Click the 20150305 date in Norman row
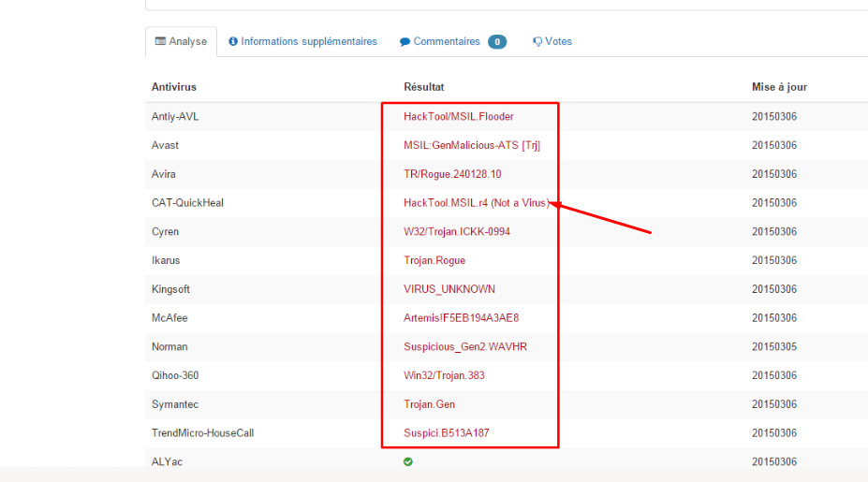This screenshot has height=482, width=868. [773, 347]
